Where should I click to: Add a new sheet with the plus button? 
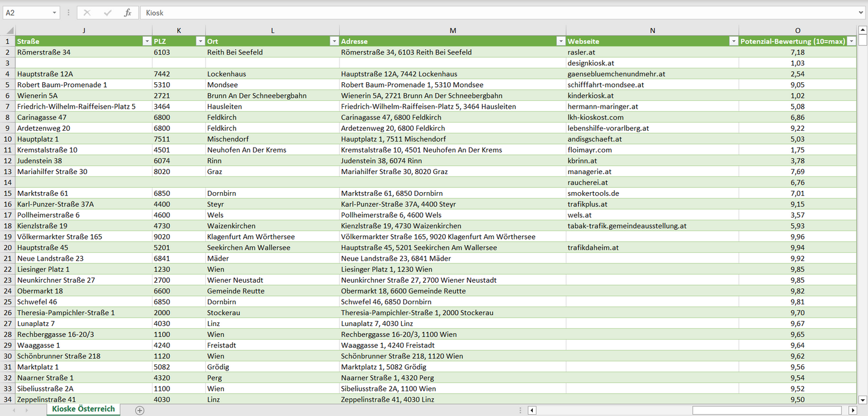(140, 411)
